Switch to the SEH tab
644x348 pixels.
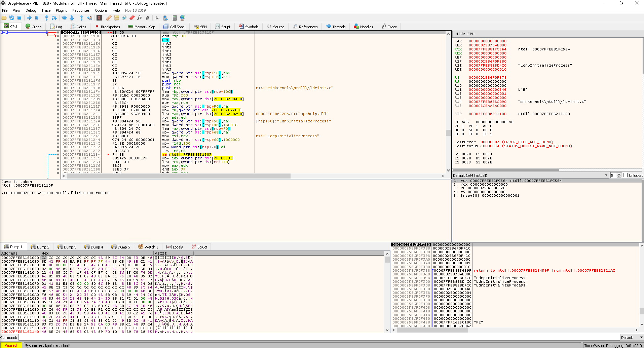pyautogui.click(x=200, y=27)
